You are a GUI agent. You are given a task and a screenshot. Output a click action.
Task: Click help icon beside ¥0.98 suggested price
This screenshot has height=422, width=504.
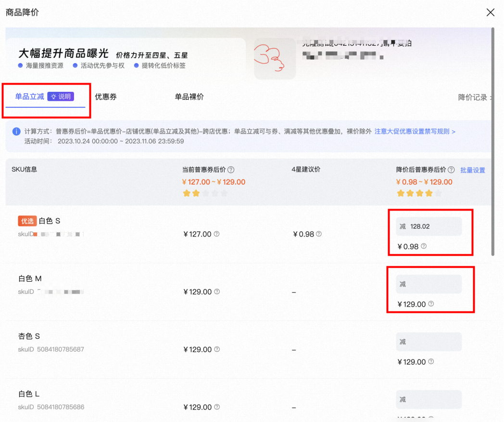[x=318, y=234]
